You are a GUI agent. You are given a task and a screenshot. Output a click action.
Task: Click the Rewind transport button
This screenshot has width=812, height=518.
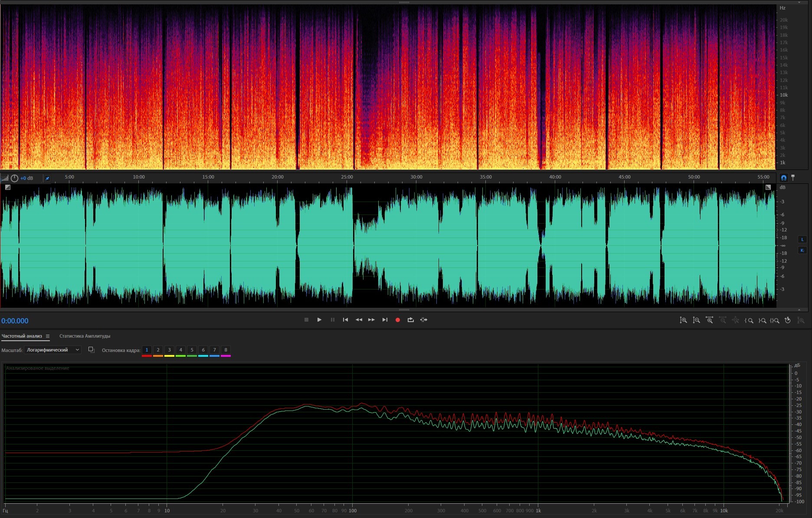point(359,320)
